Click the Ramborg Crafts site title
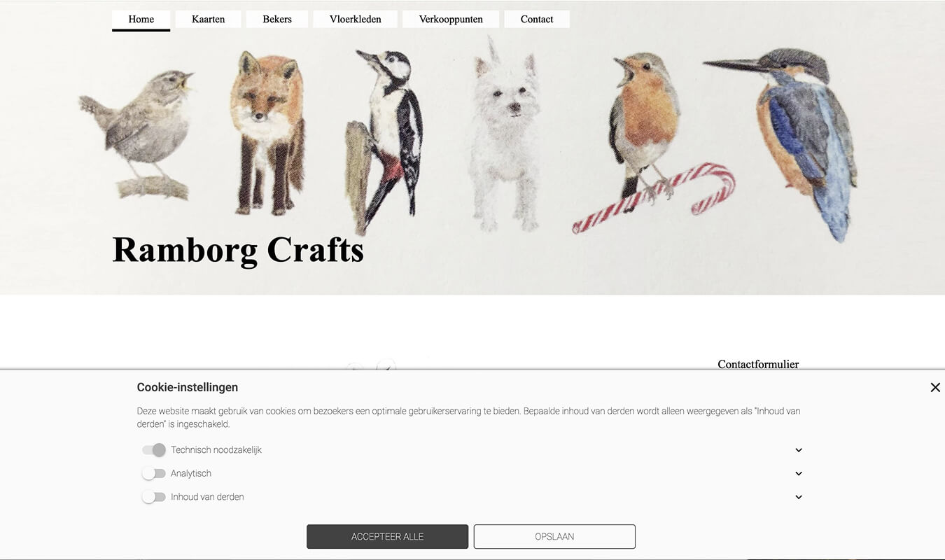The height and width of the screenshot is (560, 945). click(x=238, y=249)
